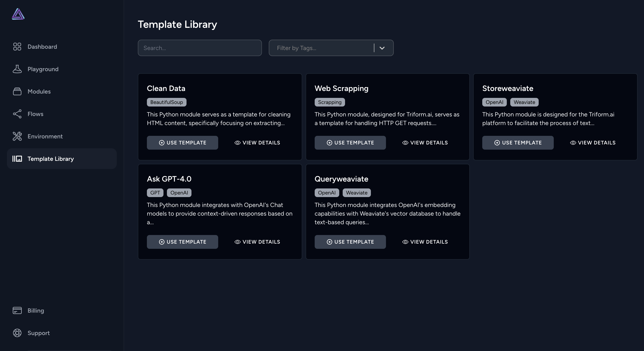Click the Playground flask icon
Viewport: 644px width, 351px height.
17,69
